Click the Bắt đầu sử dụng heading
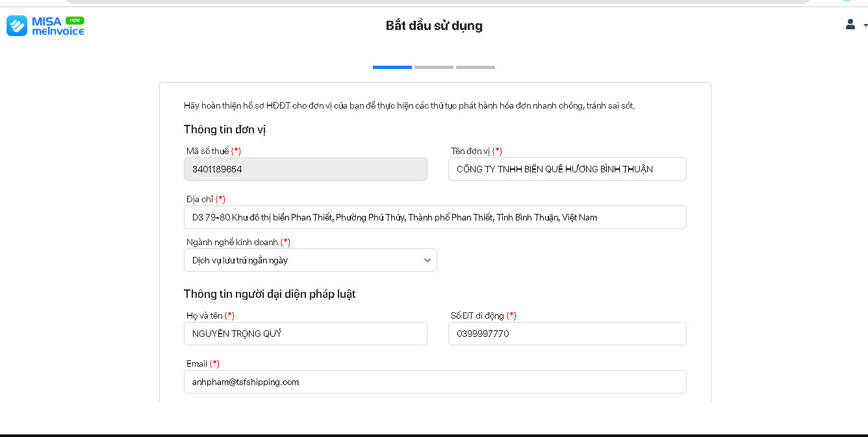This screenshot has height=437, width=868. pyautogui.click(x=434, y=26)
